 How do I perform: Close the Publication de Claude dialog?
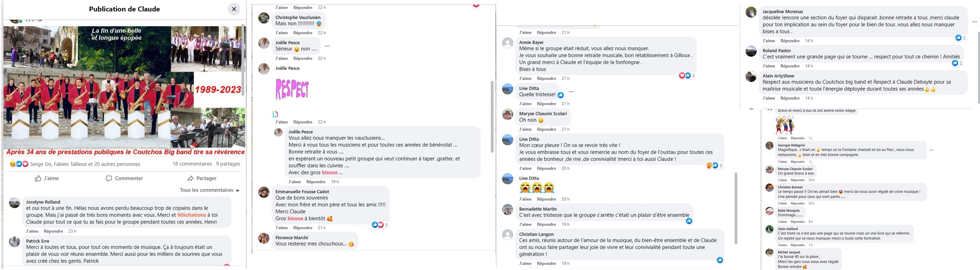(x=234, y=9)
